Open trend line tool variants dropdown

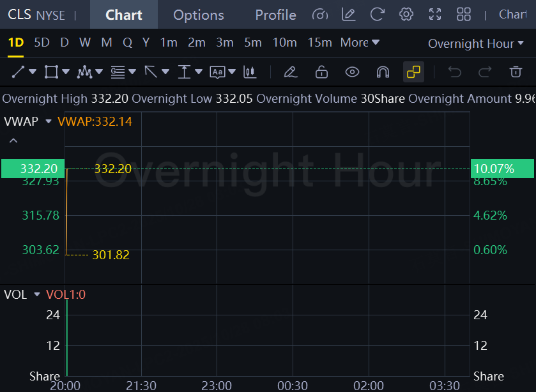pos(33,72)
